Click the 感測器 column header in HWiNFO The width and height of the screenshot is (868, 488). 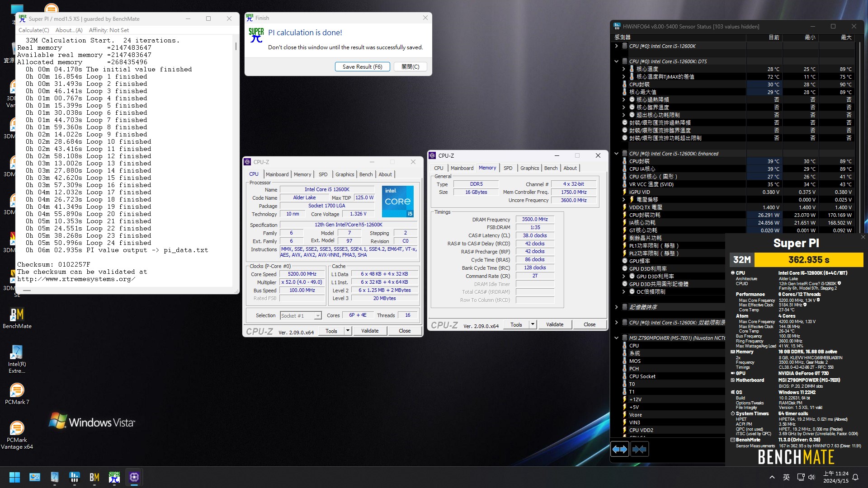[623, 37]
